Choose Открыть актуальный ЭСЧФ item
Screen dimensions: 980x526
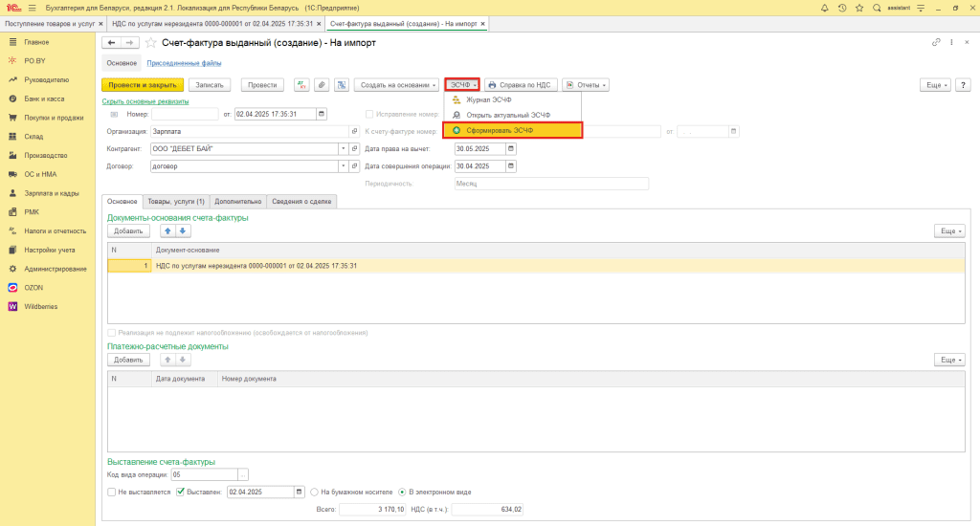[x=513, y=115]
